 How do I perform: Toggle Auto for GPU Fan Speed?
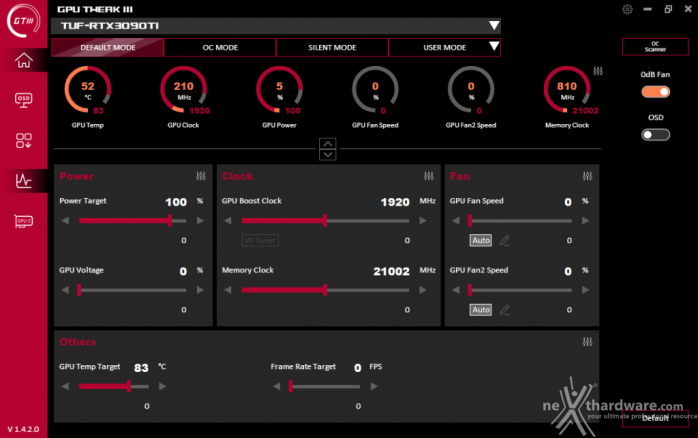pyautogui.click(x=481, y=240)
